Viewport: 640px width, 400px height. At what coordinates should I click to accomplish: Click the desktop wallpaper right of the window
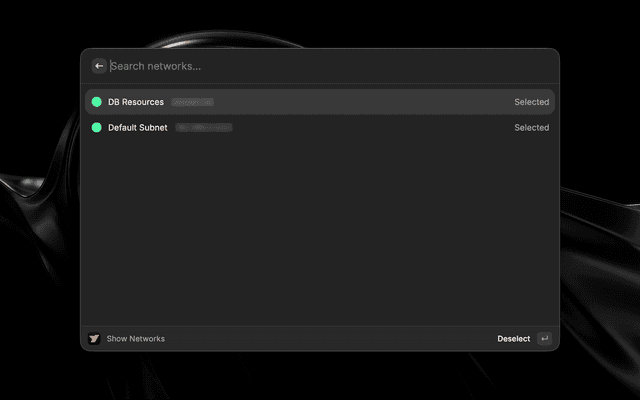tap(600, 200)
